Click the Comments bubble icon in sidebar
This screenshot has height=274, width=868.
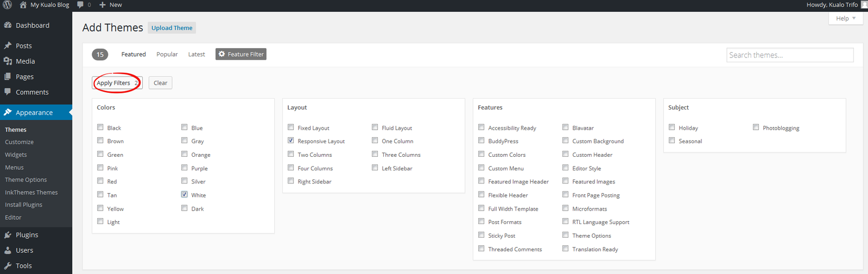tap(8, 92)
